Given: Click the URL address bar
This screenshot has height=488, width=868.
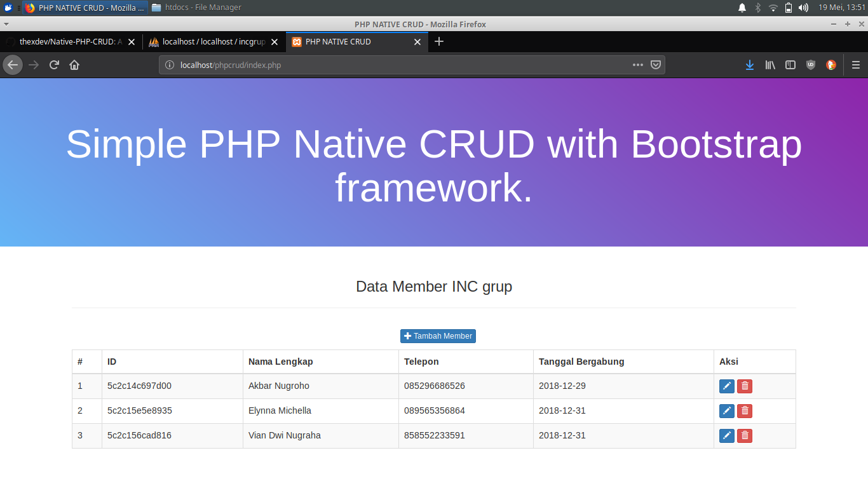Looking at the screenshot, I should pyautogui.click(x=400, y=65).
